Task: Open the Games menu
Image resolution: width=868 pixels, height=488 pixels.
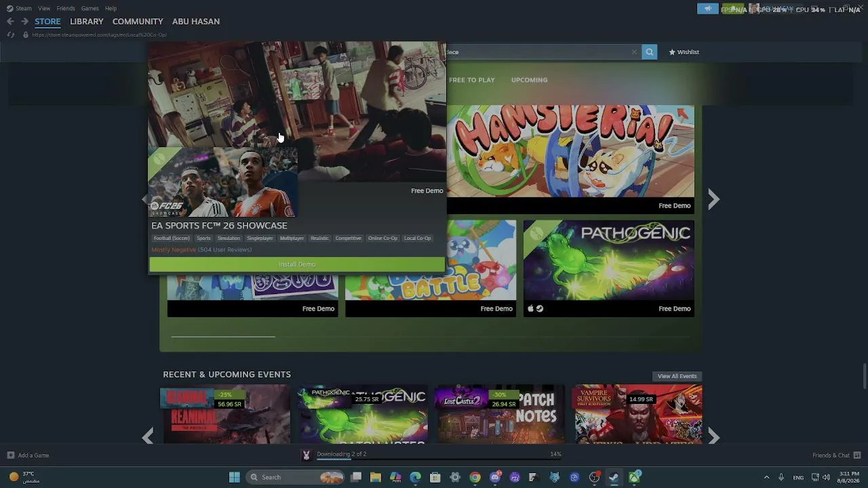Action: 90,8
